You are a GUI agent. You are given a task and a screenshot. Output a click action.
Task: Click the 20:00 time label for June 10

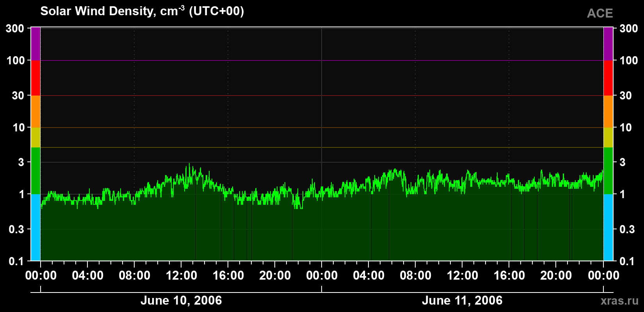coord(275,276)
